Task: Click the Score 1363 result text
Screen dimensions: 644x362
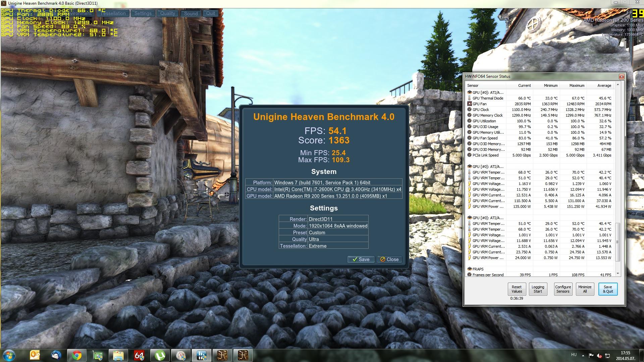Action: click(x=324, y=140)
